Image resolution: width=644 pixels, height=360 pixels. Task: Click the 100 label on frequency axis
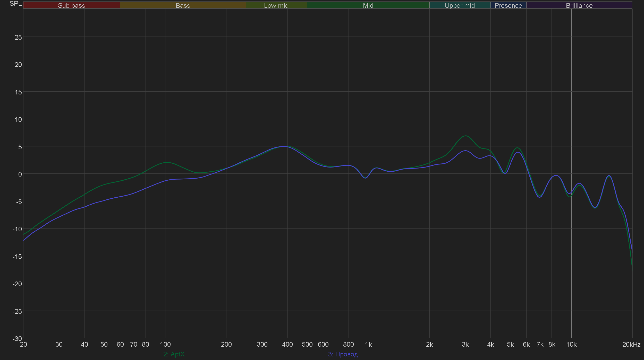(x=165, y=344)
